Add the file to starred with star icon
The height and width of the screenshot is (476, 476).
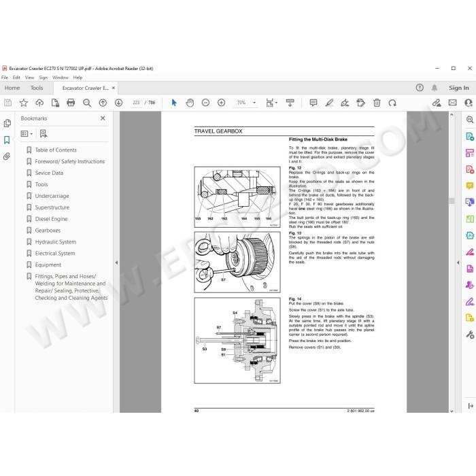[x=24, y=103]
